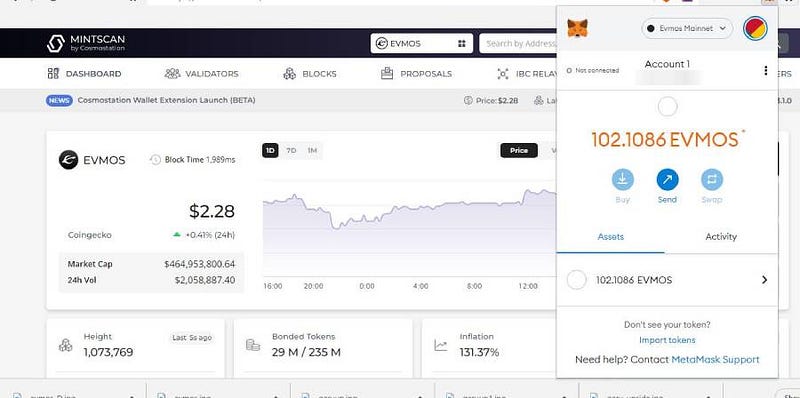Screen dimensions: 800x398
Task: Open the EVMOS chain selector
Action: [x=421, y=43]
